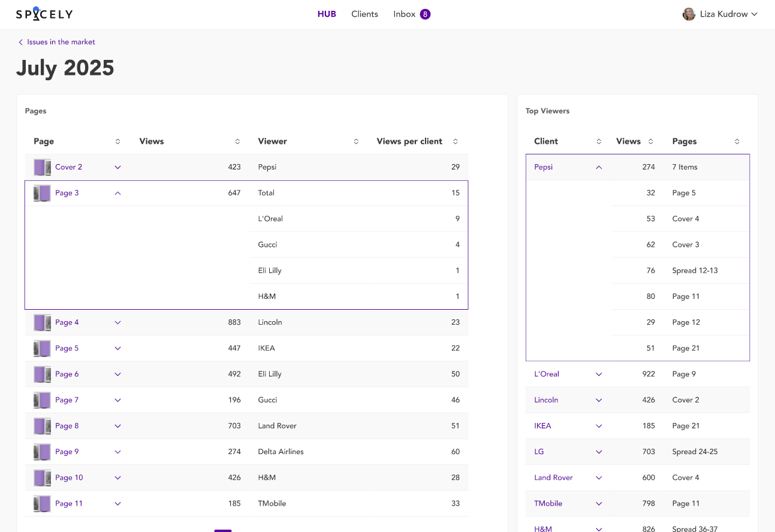Expand the Page 7 row
The width and height of the screenshot is (775, 532).
117,400
